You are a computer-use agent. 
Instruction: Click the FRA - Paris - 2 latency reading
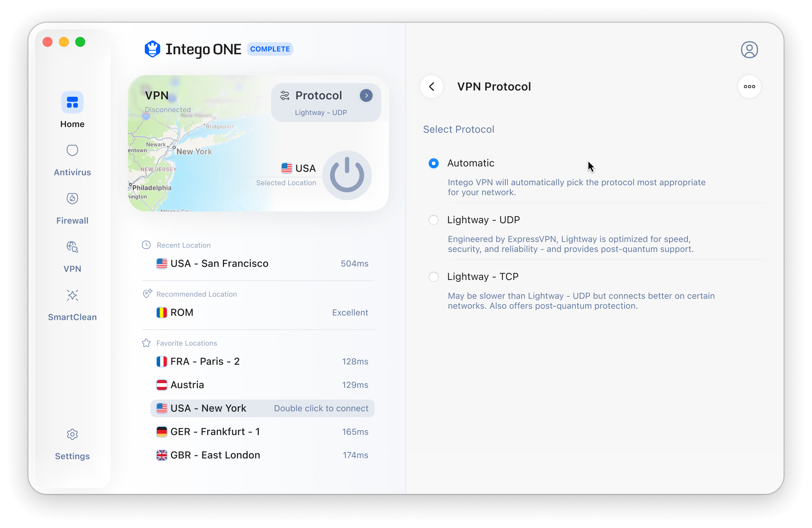coord(355,361)
